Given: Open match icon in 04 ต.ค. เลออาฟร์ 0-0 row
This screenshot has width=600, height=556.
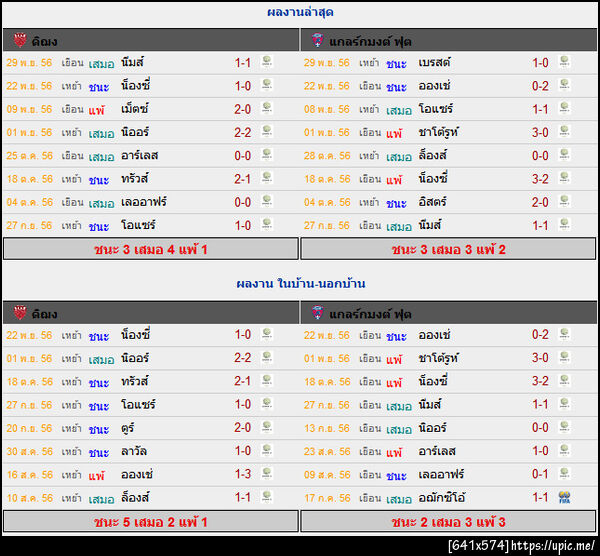Looking at the screenshot, I should point(266,202).
